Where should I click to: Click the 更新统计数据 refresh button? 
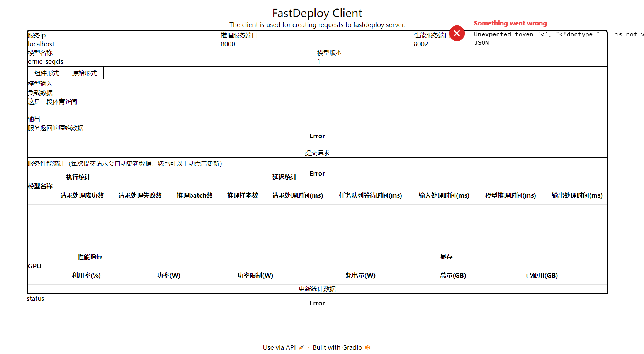click(x=317, y=288)
